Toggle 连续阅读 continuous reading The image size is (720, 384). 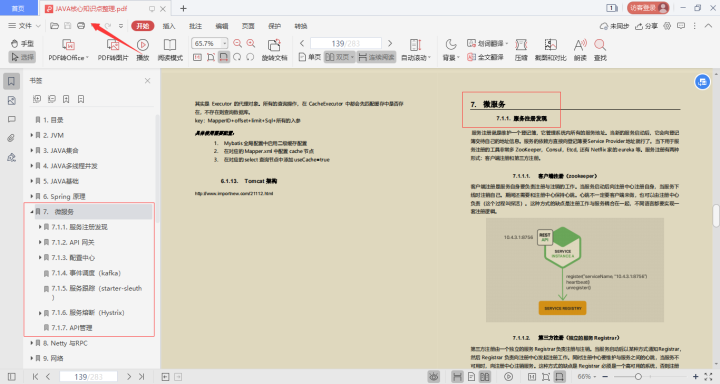tap(377, 57)
